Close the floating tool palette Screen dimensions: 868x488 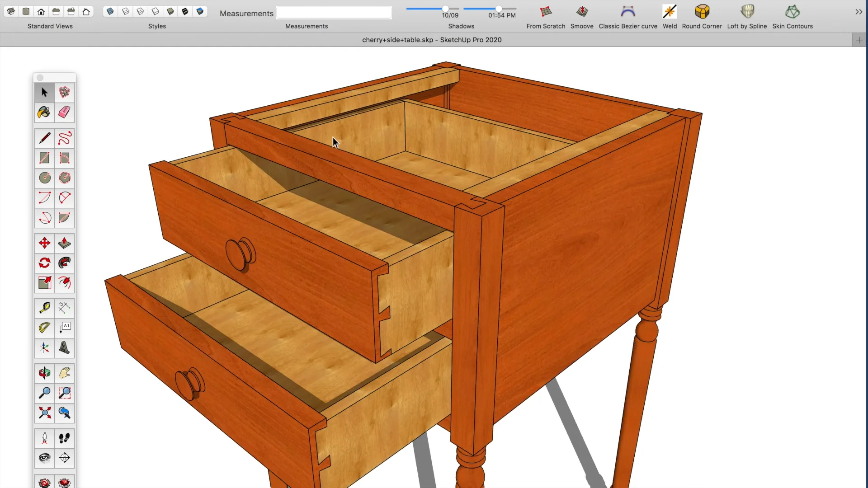point(40,78)
